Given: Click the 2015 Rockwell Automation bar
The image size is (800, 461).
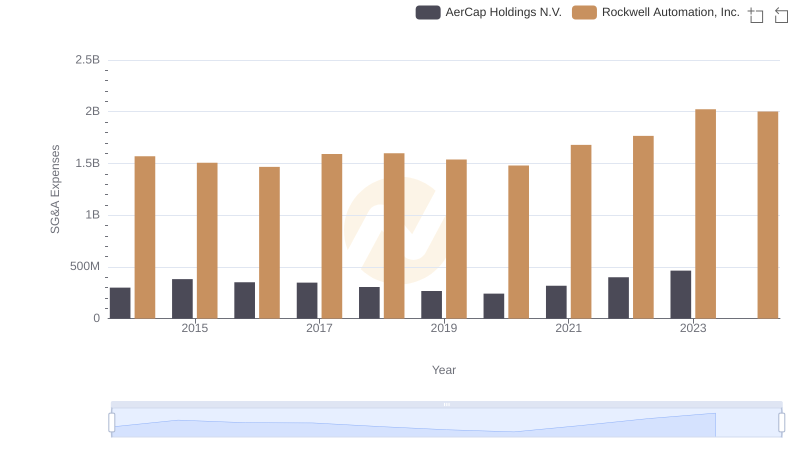Looking at the screenshot, I should (207, 241).
